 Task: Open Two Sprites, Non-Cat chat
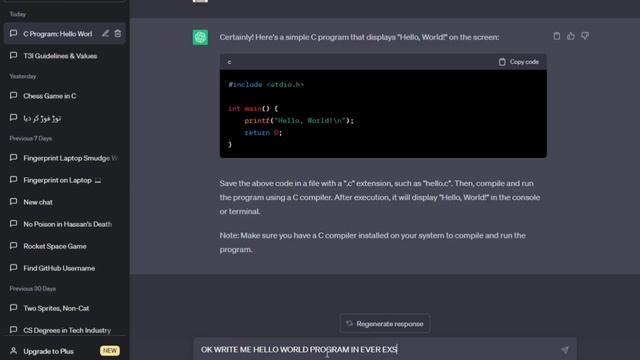click(64, 308)
